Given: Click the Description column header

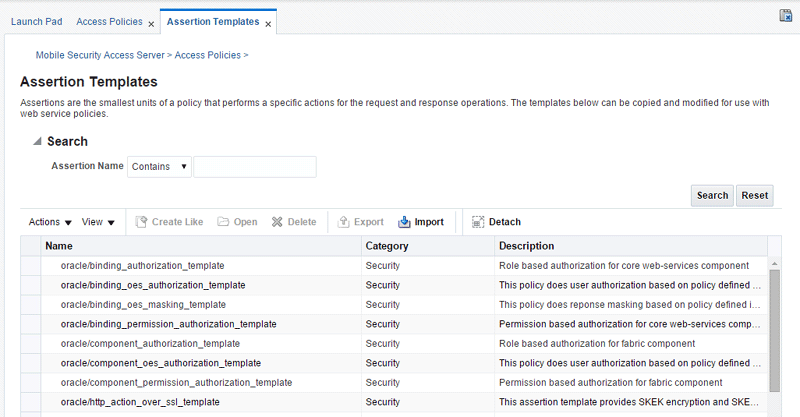Looking at the screenshot, I should 631,246.
